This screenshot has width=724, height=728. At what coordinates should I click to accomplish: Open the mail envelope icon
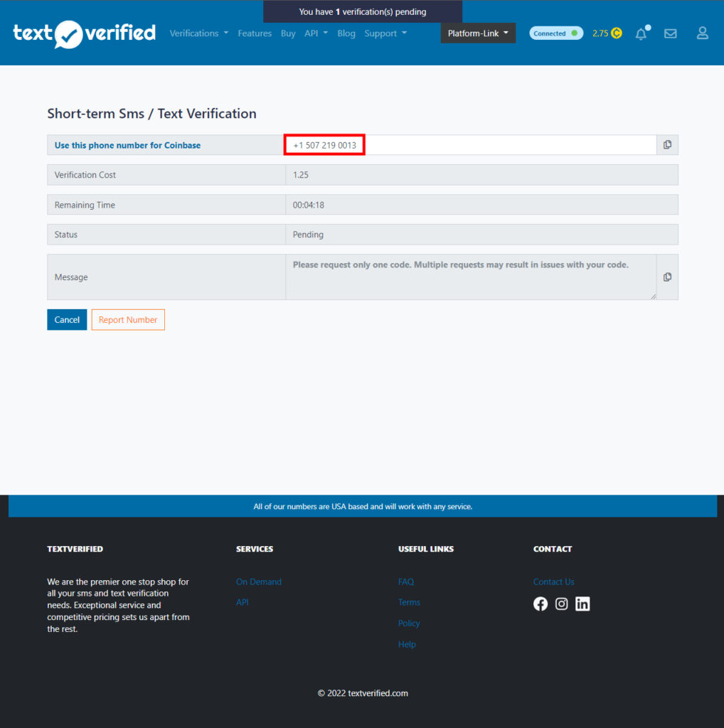[670, 33]
